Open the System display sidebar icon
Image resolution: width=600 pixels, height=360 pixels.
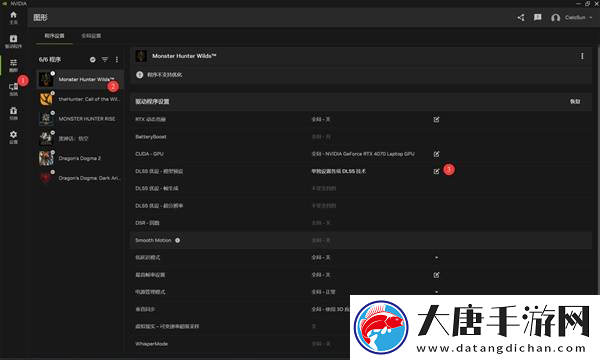click(13, 89)
